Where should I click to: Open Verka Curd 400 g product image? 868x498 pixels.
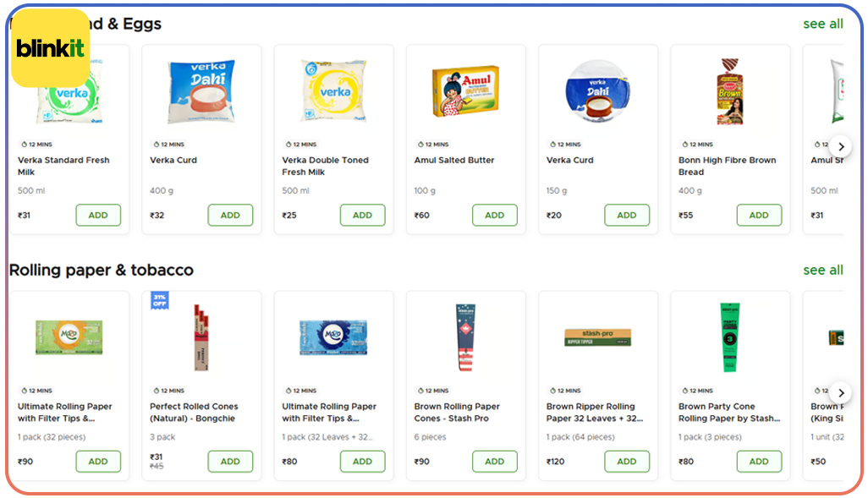201,91
